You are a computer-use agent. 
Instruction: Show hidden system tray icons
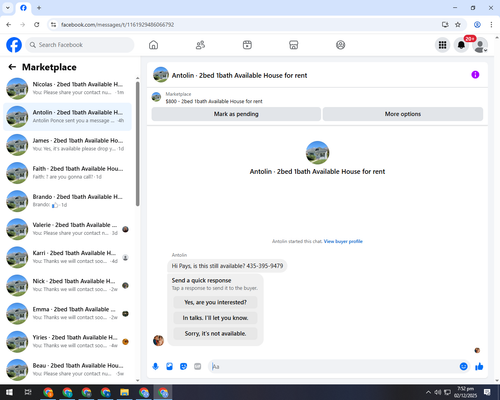click(x=428, y=392)
